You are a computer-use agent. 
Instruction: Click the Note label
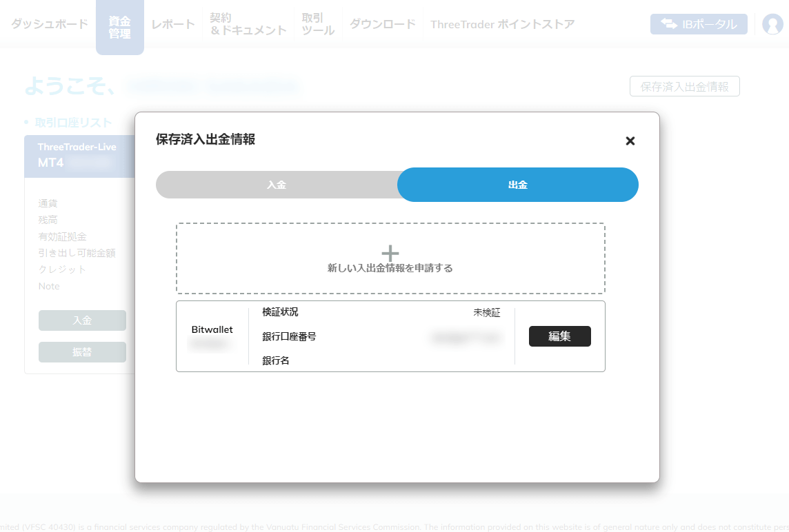(x=49, y=286)
